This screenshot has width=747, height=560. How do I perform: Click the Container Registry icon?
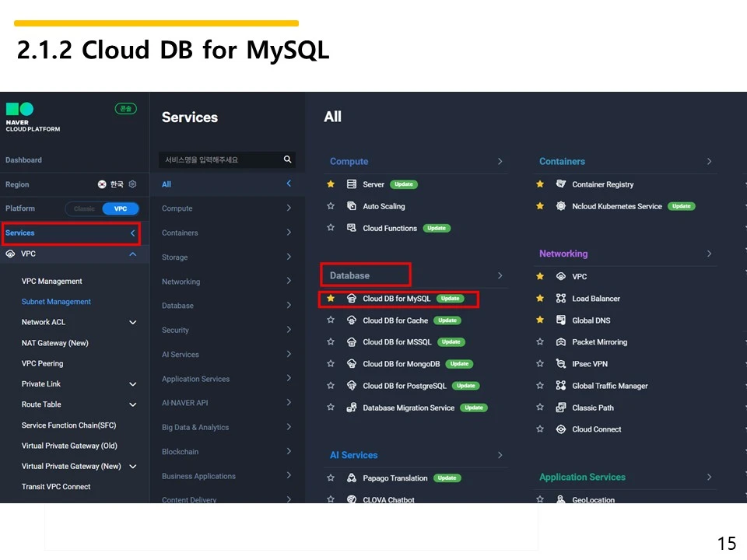click(561, 184)
